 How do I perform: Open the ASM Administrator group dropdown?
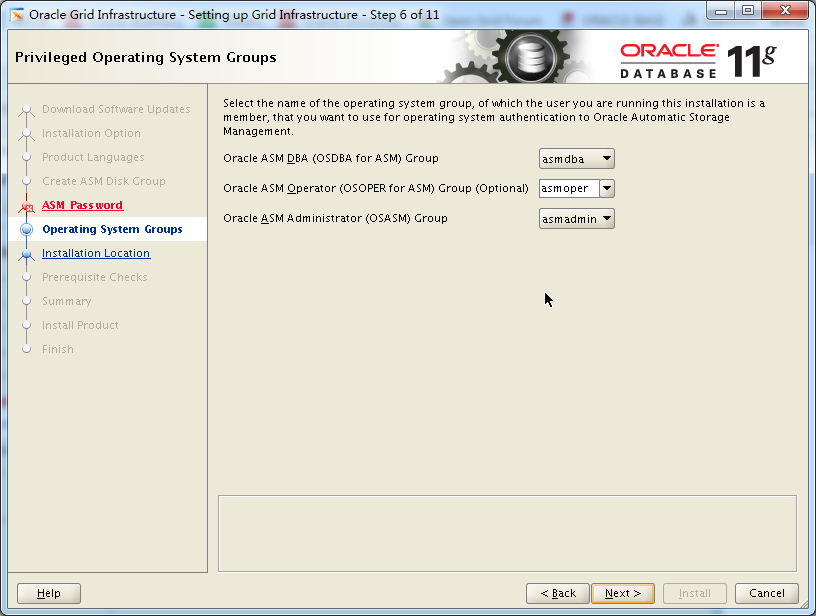point(577,219)
